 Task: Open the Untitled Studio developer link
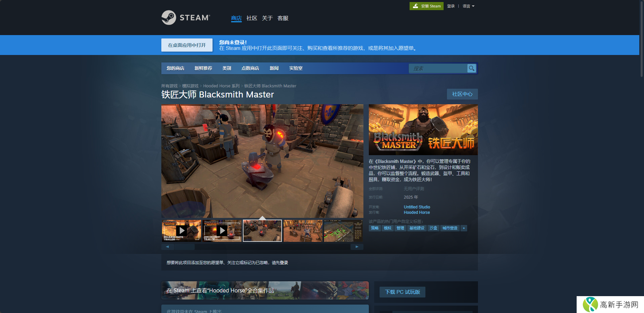pos(417,207)
